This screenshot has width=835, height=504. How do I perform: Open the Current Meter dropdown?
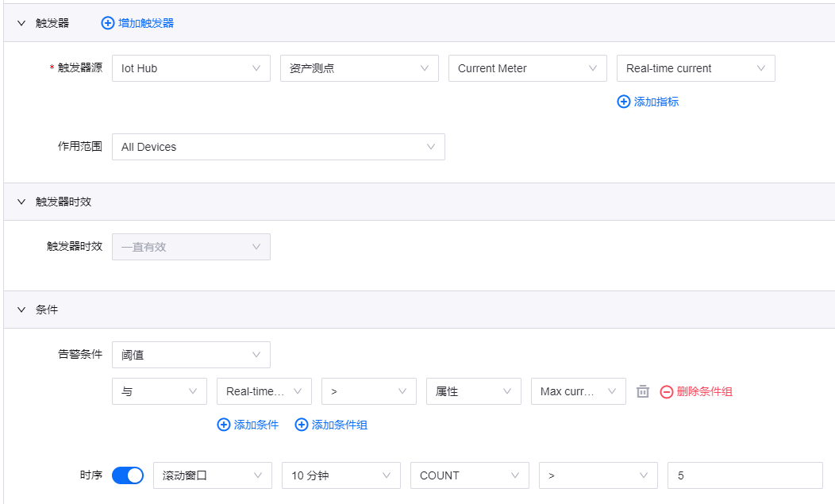527,68
